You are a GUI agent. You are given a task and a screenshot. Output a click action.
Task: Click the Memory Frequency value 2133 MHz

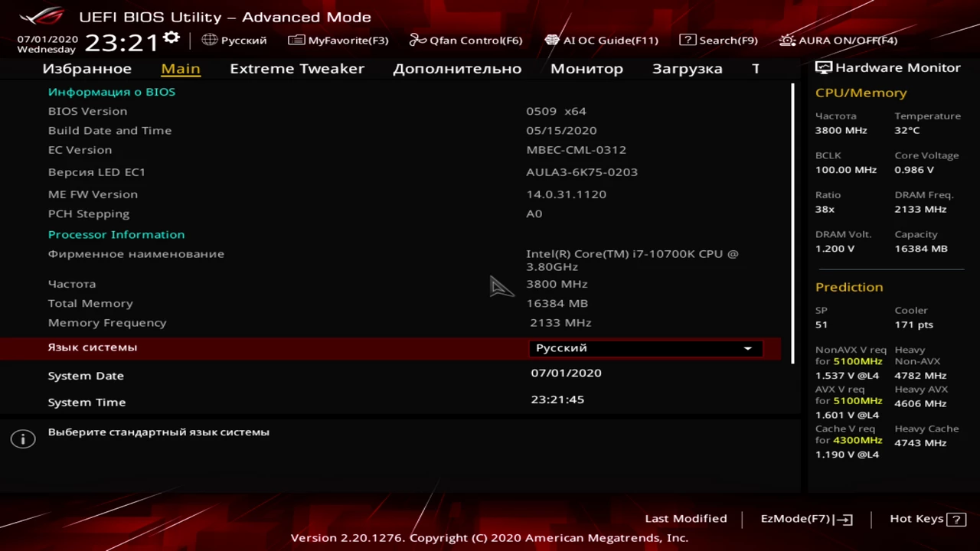560,323
